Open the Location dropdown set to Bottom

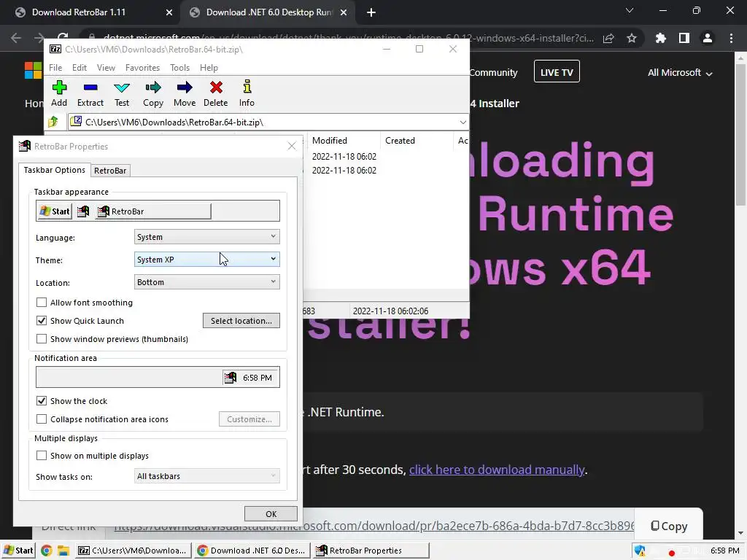(x=206, y=282)
